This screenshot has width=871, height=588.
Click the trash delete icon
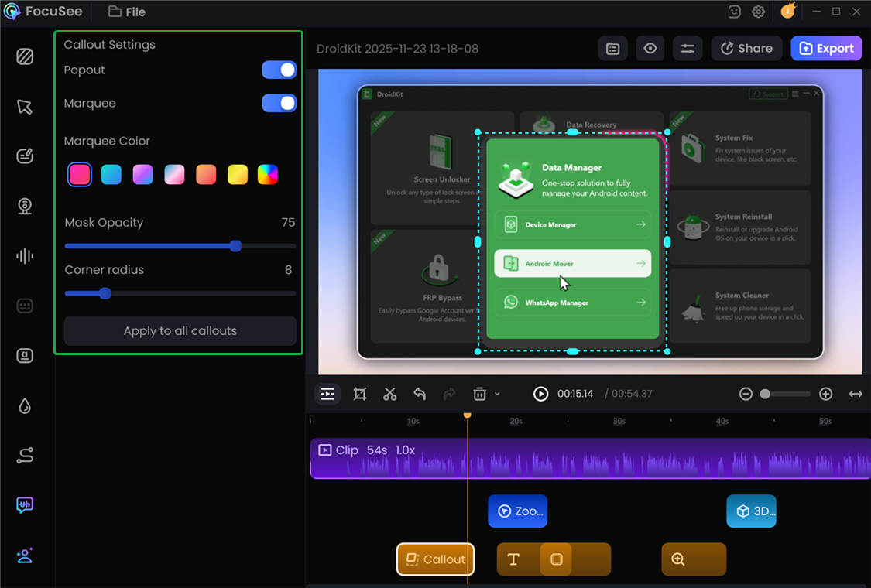pos(479,394)
